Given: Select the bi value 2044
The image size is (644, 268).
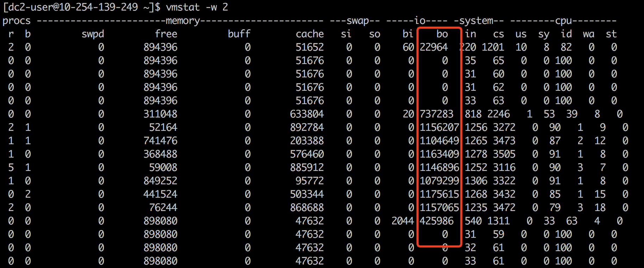Looking at the screenshot, I should click(x=403, y=221).
